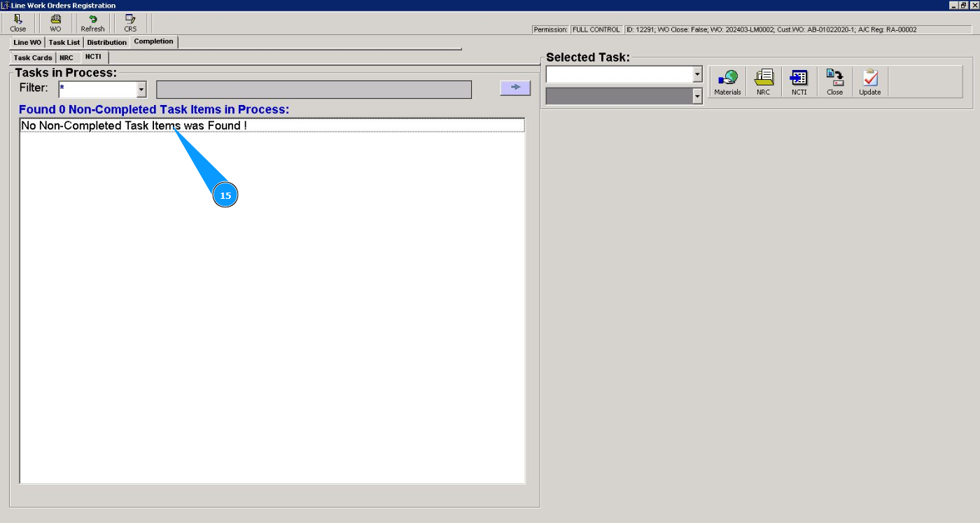
Task: Switch to the Task Cards sub-tab
Action: click(33, 58)
